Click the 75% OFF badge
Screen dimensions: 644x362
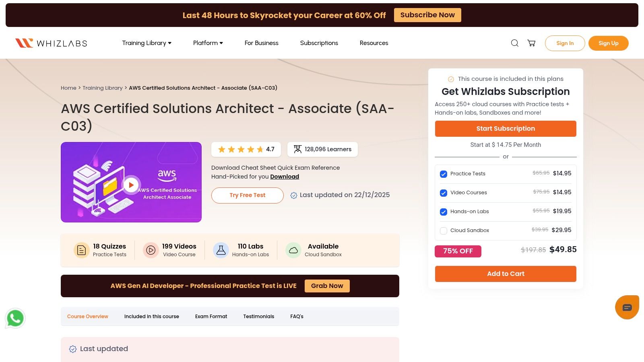pos(458,251)
